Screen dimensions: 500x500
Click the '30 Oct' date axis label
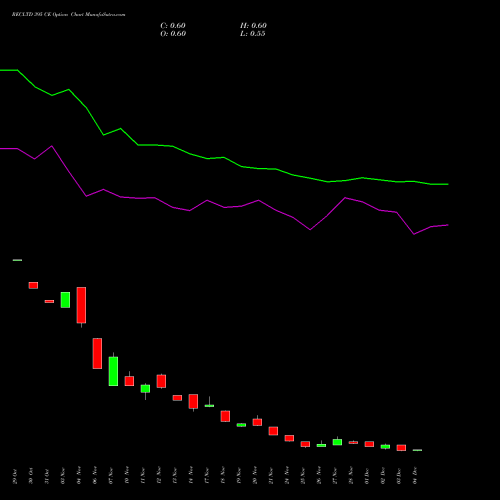[31, 476]
